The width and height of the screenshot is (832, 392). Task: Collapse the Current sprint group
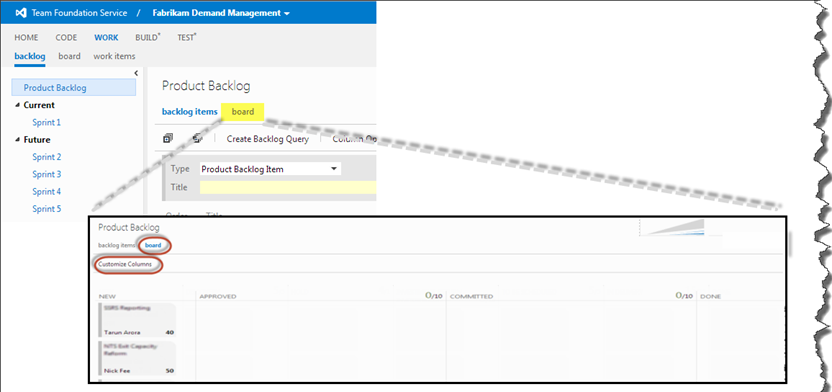pyautogui.click(x=19, y=105)
